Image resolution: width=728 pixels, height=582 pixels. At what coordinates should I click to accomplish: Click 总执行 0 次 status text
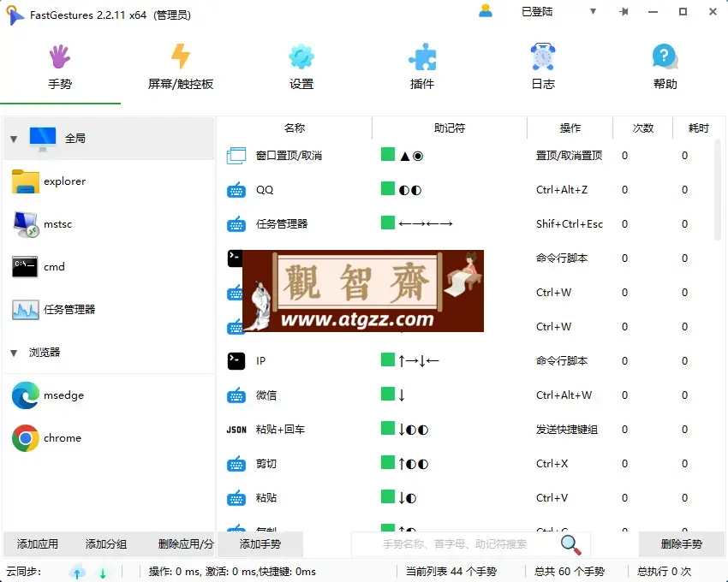[x=664, y=572]
